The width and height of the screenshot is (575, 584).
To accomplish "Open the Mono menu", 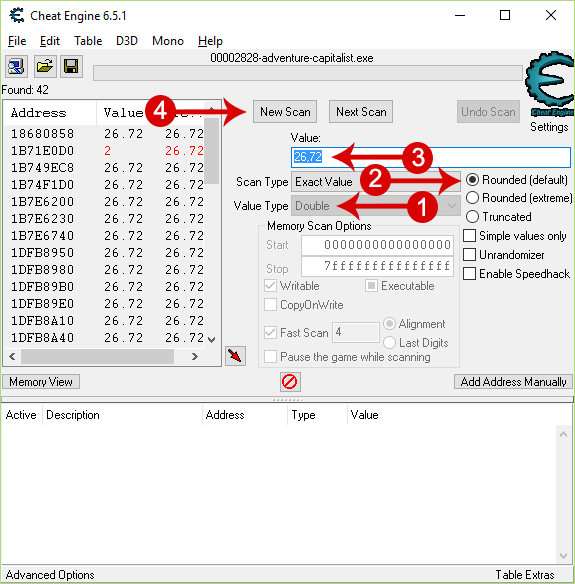I will click(x=168, y=41).
